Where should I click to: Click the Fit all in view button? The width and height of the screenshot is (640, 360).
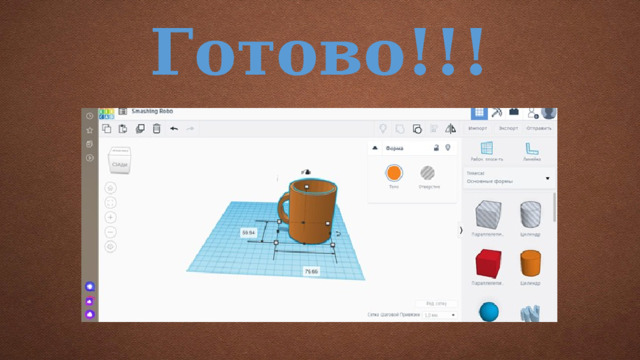(110, 203)
